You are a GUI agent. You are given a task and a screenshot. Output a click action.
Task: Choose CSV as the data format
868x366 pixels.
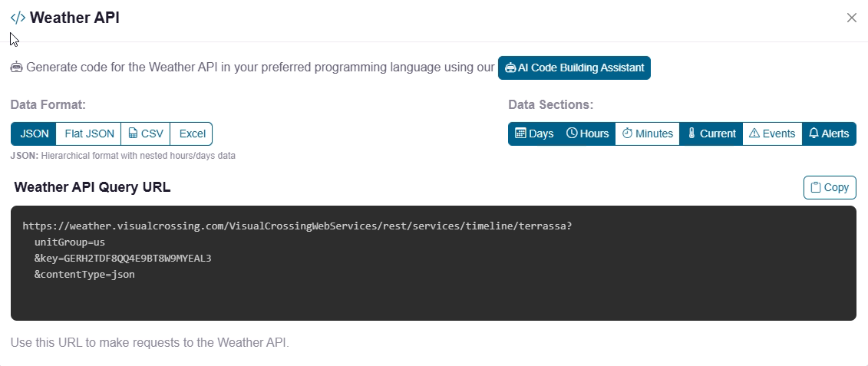[146, 134]
